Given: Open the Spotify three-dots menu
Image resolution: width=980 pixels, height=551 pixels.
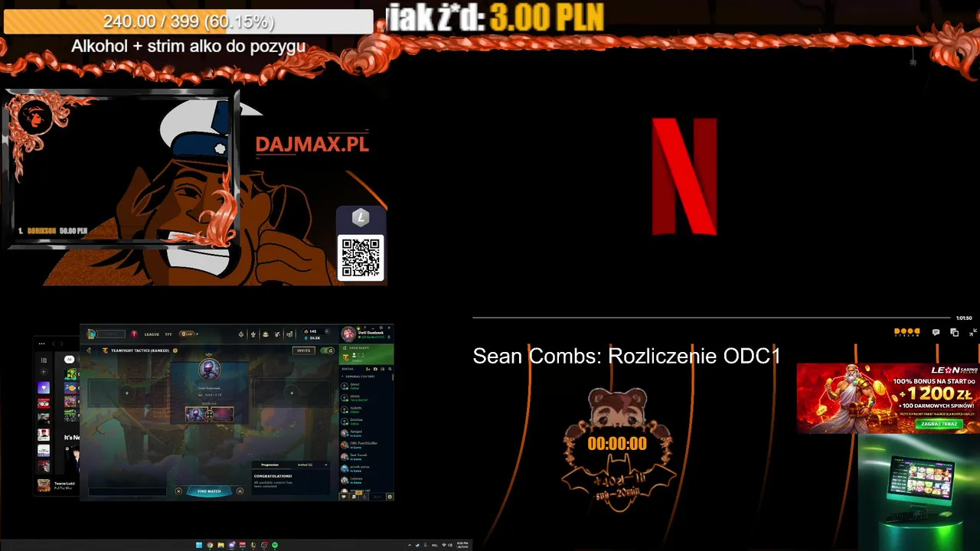Looking at the screenshot, I should click(x=41, y=344).
